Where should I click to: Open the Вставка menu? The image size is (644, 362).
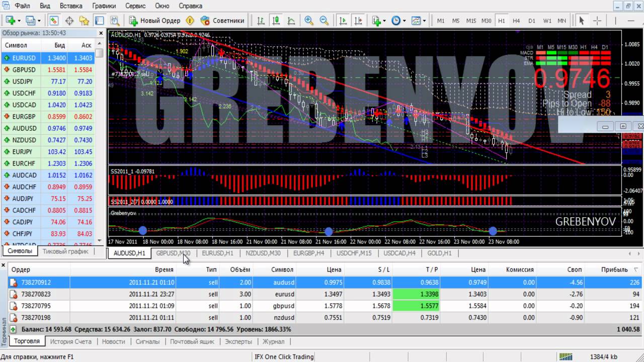(71, 6)
